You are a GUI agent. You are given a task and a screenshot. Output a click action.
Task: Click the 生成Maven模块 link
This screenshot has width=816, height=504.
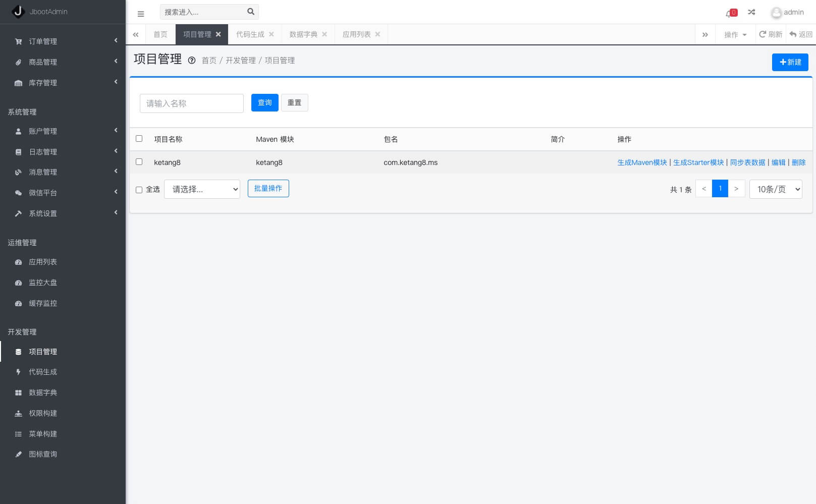[x=642, y=162]
